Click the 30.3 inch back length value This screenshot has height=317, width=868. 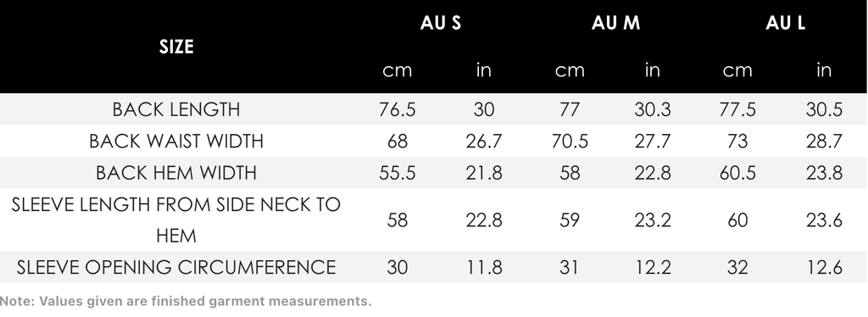(x=652, y=109)
